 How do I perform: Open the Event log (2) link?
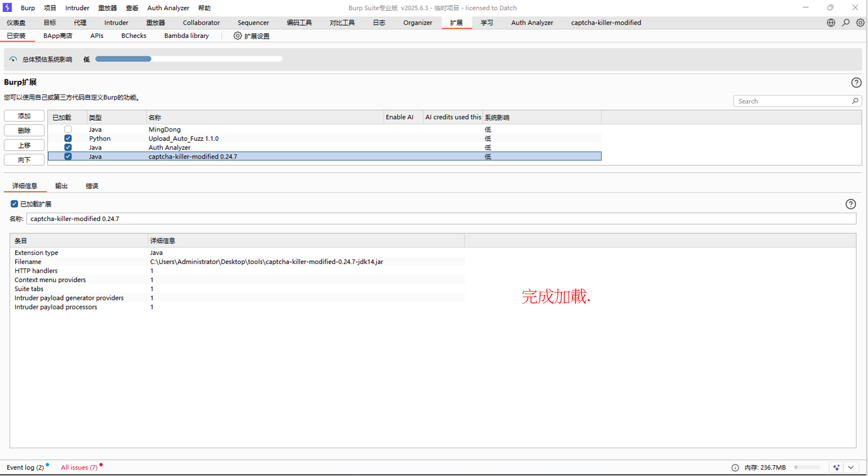click(x=25, y=468)
